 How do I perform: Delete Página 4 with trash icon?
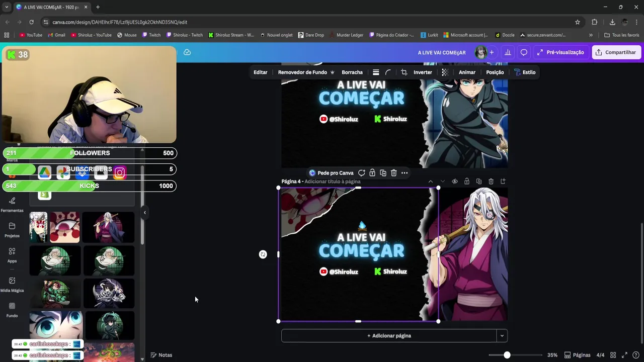pyautogui.click(x=491, y=182)
